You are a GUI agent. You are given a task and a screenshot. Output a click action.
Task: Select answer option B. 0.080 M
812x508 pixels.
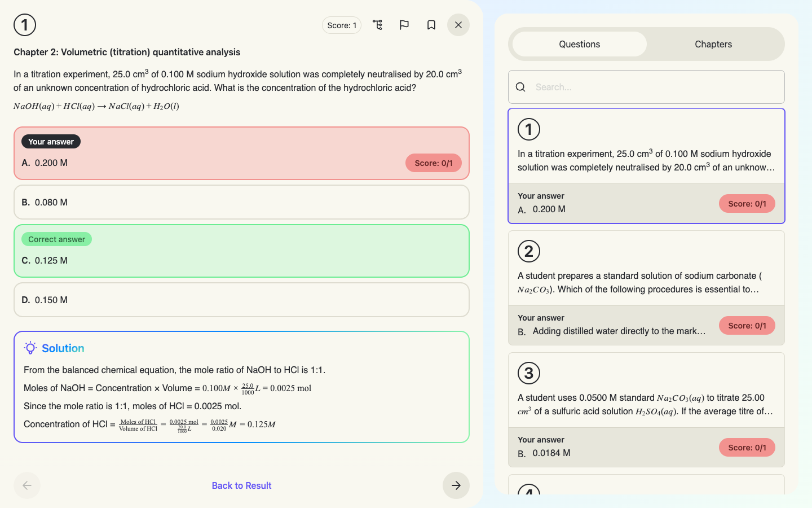click(x=241, y=202)
